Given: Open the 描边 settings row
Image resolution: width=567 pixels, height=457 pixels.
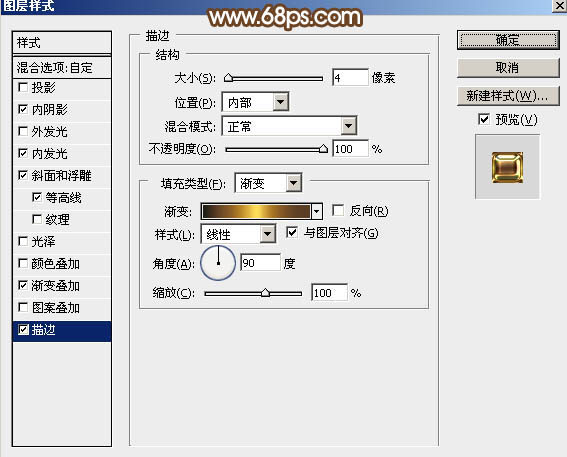Looking at the screenshot, I should (62, 331).
